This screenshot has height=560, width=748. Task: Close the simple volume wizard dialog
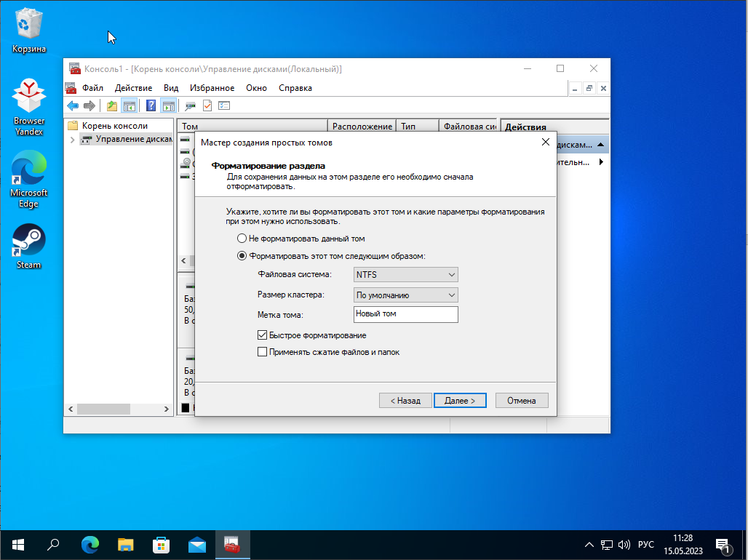(546, 142)
